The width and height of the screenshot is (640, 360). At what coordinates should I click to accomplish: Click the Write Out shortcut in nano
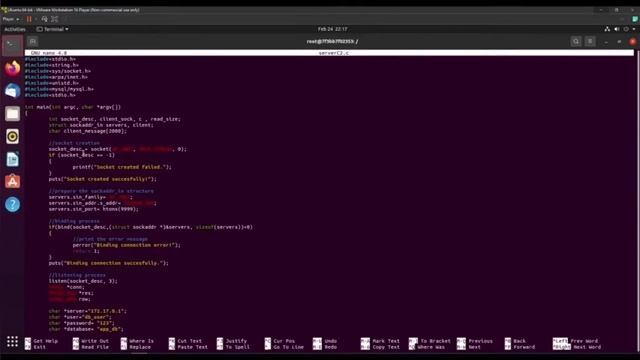(91, 341)
